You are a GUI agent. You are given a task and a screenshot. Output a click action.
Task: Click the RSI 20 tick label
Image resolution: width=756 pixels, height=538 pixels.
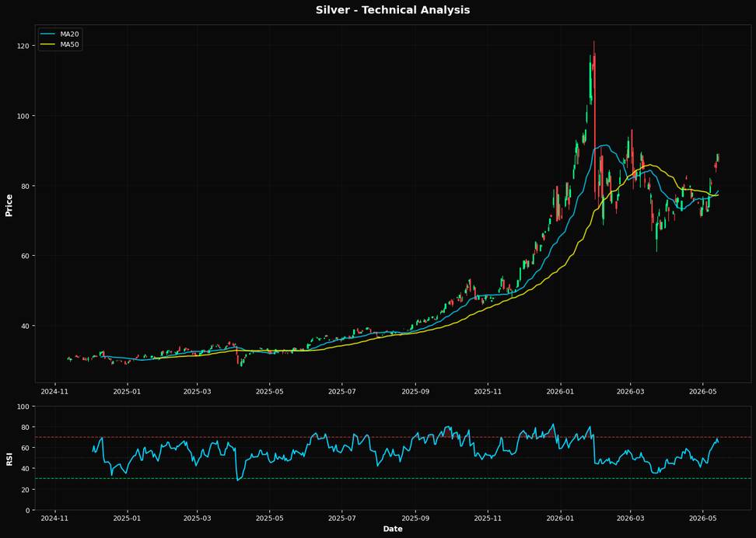pyautogui.click(x=26, y=489)
